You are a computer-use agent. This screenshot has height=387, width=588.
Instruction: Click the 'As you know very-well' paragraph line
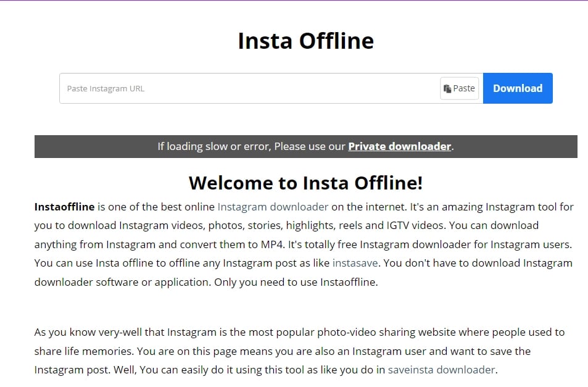pos(299,333)
